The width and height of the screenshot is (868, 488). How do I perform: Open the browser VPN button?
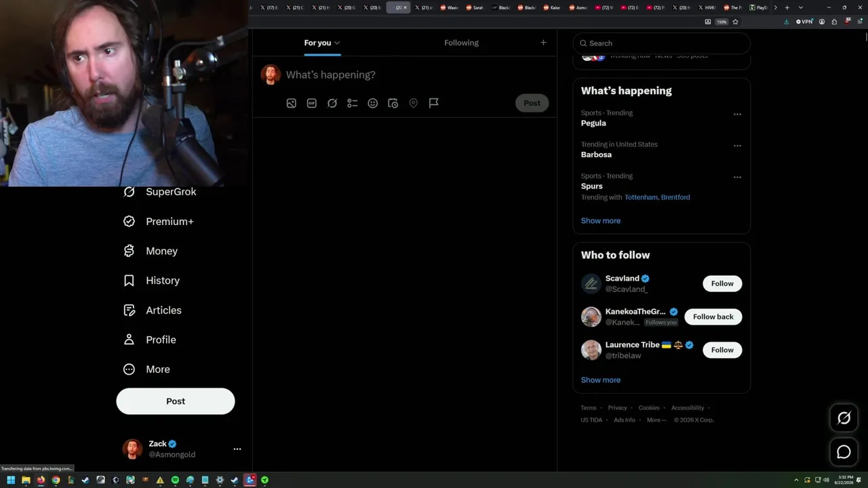(x=804, y=22)
